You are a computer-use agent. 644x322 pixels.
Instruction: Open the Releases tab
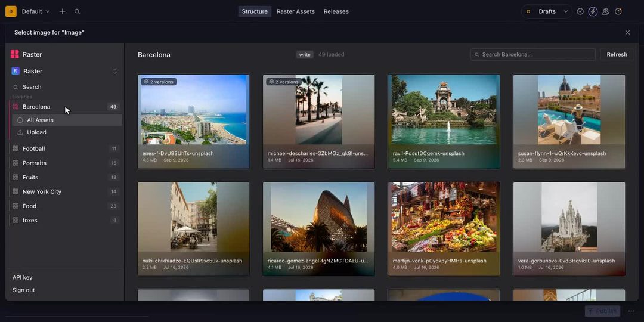(336, 11)
